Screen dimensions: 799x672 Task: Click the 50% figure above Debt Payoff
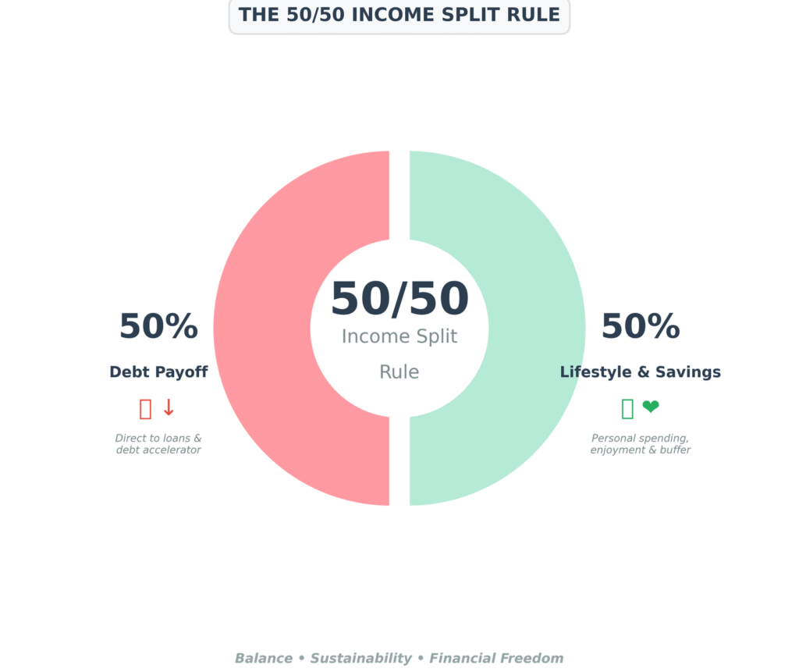click(x=158, y=326)
